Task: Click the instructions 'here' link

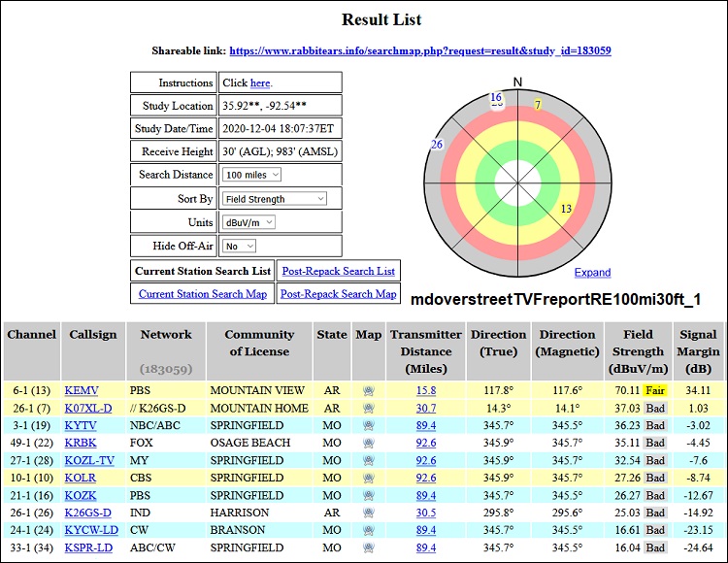Action: (x=260, y=83)
